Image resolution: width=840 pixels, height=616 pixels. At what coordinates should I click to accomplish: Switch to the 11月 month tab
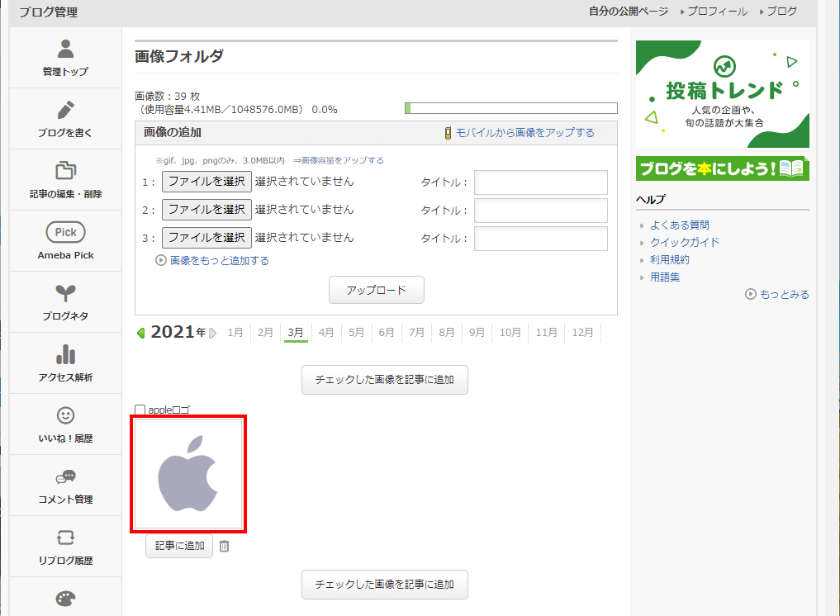(x=546, y=333)
